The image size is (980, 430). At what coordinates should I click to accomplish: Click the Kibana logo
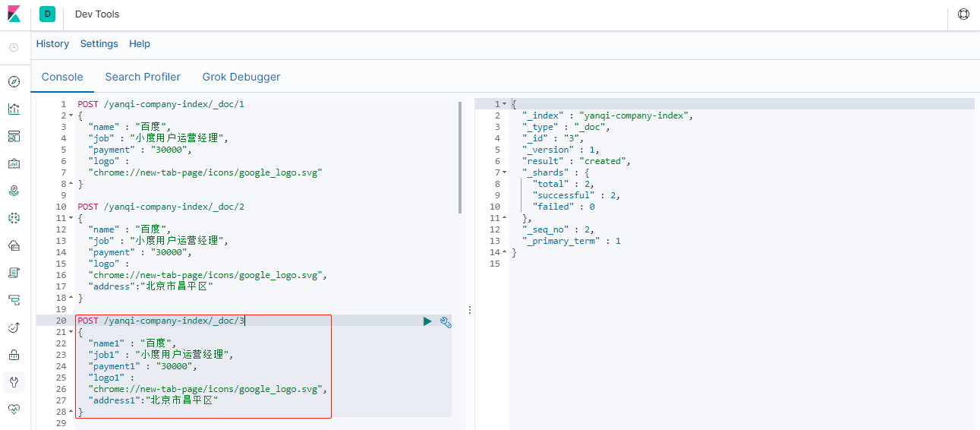click(x=14, y=14)
